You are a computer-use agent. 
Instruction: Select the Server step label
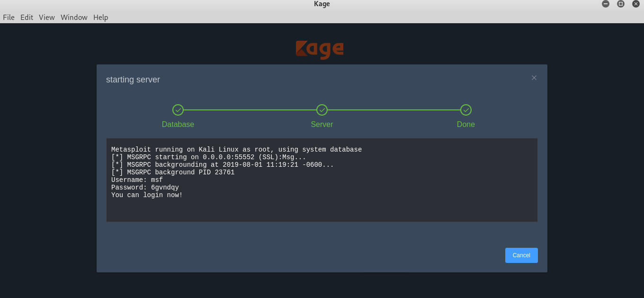click(x=322, y=124)
